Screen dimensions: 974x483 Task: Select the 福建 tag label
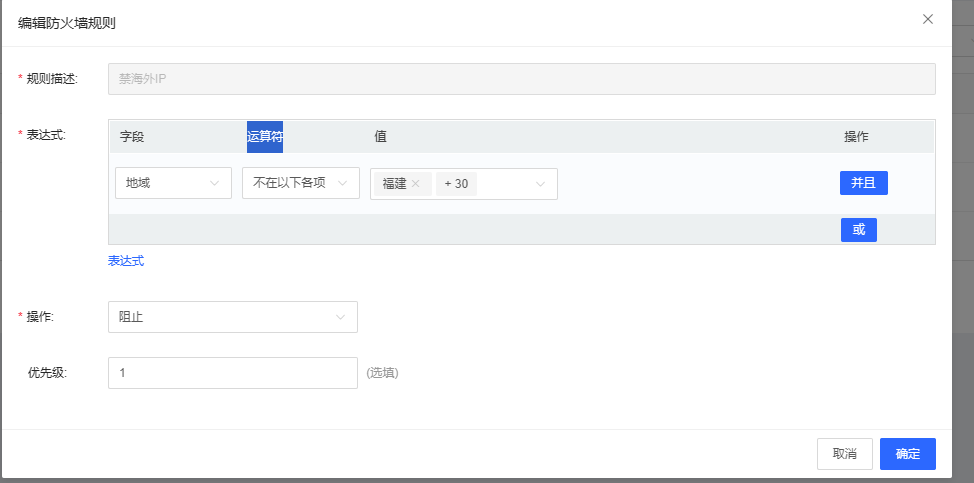point(394,184)
